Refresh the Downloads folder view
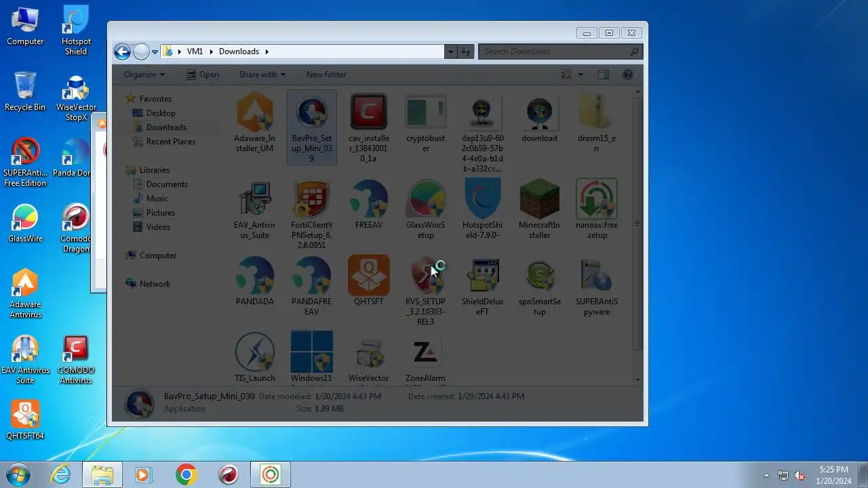The height and width of the screenshot is (488, 868). [466, 52]
